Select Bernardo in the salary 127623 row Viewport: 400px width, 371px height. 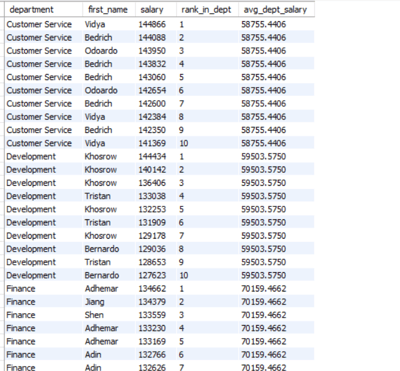tap(102, 275)
